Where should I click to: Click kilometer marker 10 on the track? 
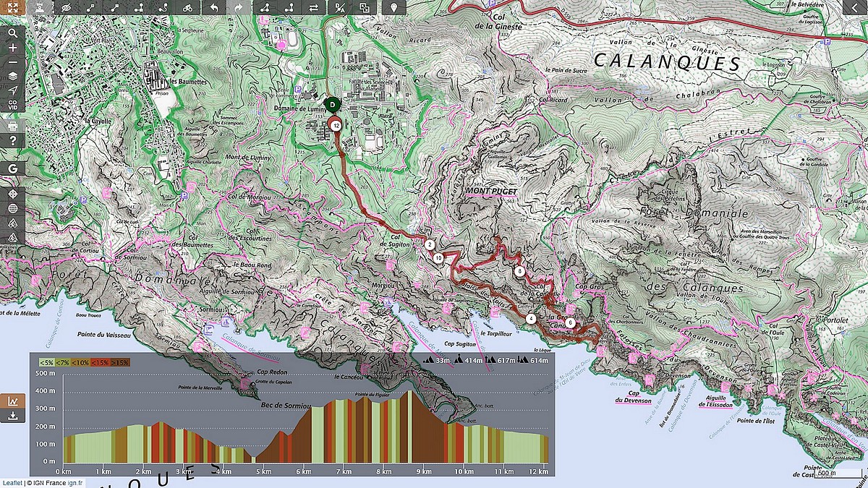439,257
